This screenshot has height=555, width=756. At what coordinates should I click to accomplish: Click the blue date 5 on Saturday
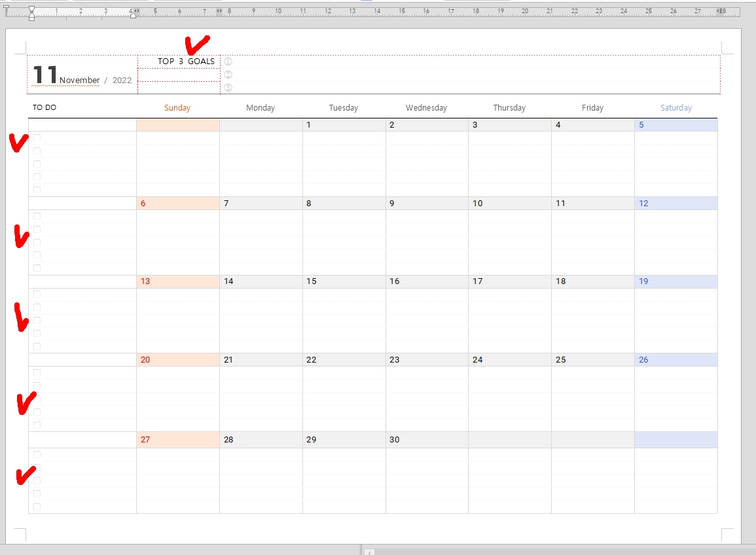[x=641, y=125]
